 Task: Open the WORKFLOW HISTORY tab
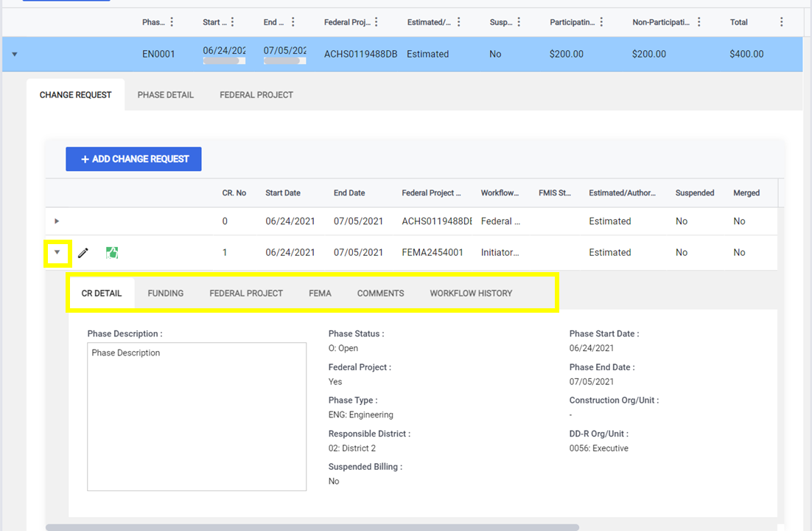click(472, 293)
